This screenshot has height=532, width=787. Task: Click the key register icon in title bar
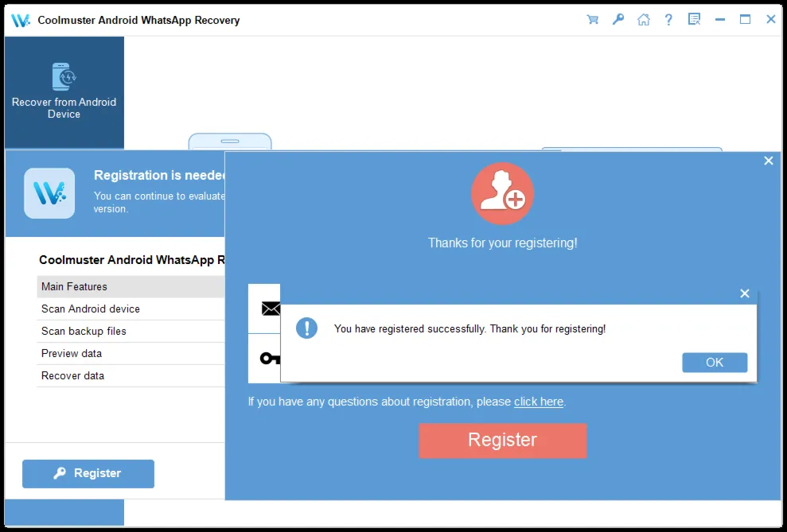(618, 20)
